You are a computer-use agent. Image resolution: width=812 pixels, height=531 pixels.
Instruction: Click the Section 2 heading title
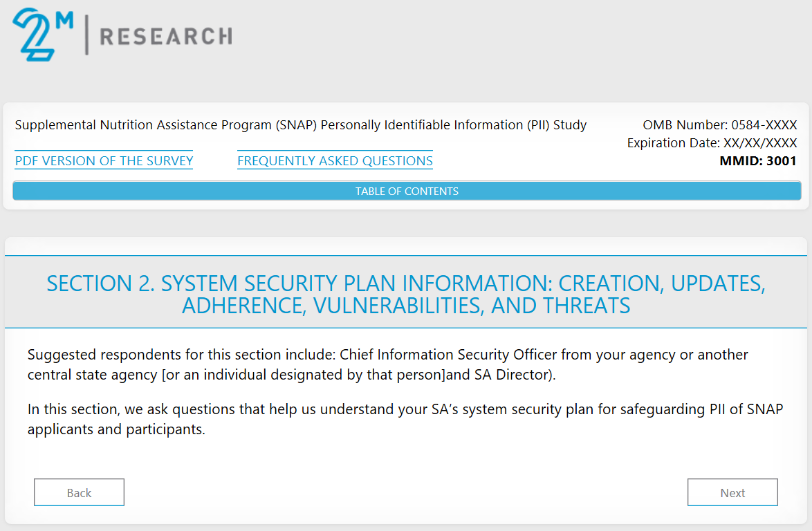[406, 294]
